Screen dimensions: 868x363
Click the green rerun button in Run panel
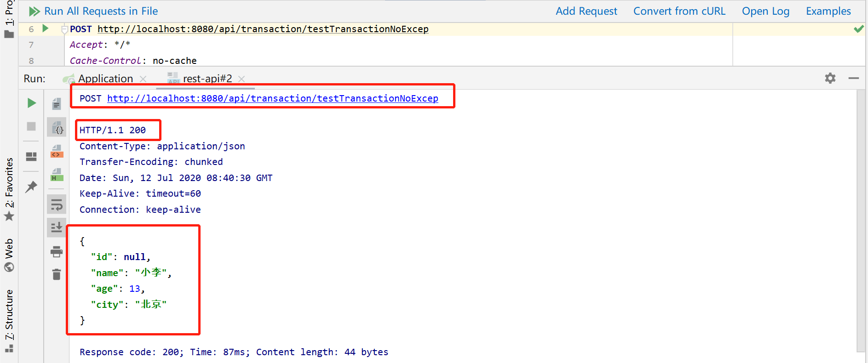click(x=31, y=103)
